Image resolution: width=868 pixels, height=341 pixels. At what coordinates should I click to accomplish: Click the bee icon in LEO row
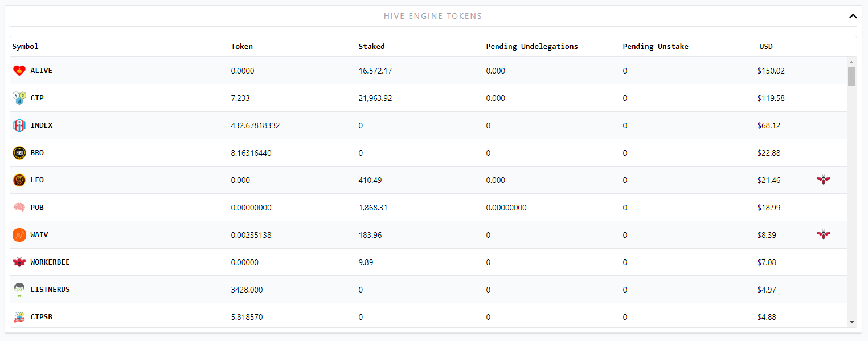pyautogui.click(x=823, y=180)
